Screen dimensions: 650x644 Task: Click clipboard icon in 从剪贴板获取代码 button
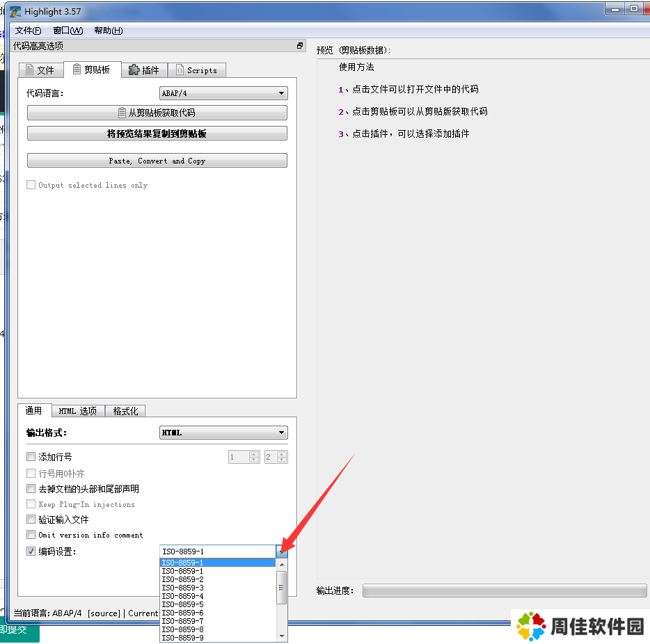click(x=122, y=113)
